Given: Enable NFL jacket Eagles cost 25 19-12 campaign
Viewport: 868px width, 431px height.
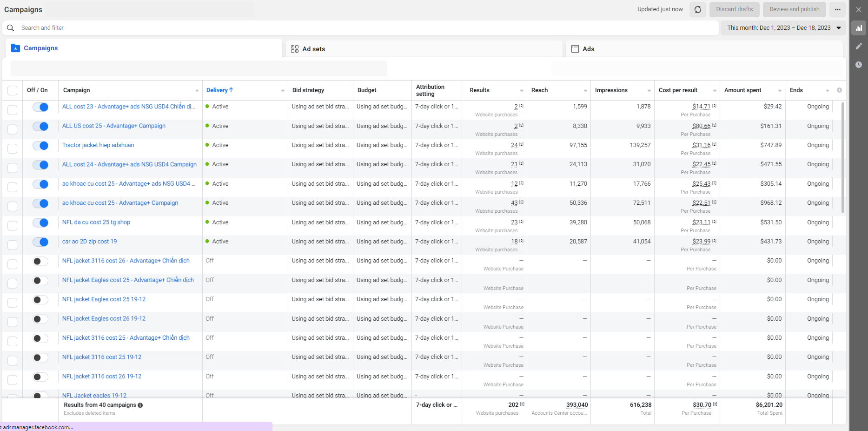Looking at the screenshot, I should (x=40, y=300).
